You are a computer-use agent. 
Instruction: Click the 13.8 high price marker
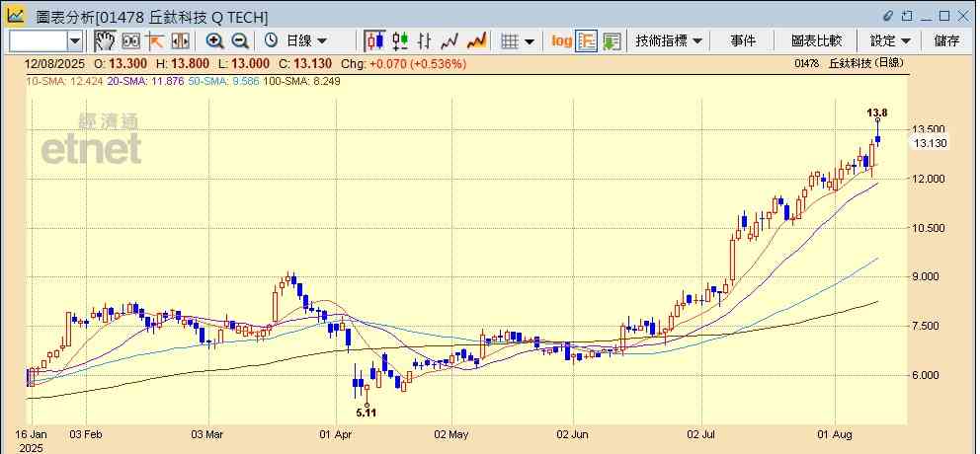coord(877,113)
